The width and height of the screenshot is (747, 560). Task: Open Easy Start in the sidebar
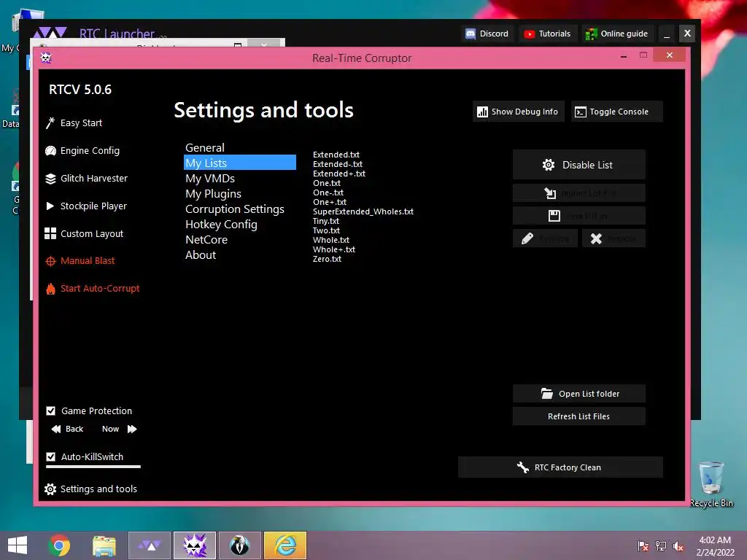[74, 122]
